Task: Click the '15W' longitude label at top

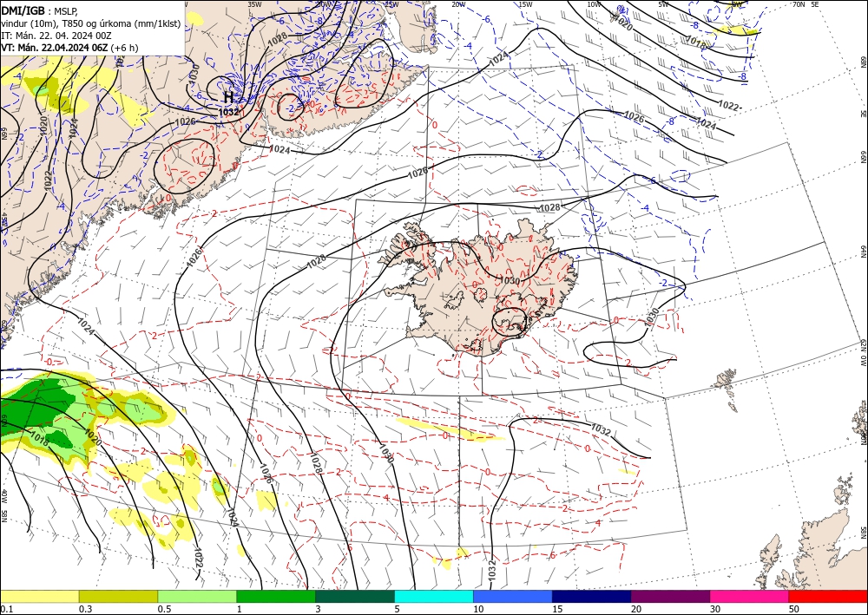Action: [525, 4]
